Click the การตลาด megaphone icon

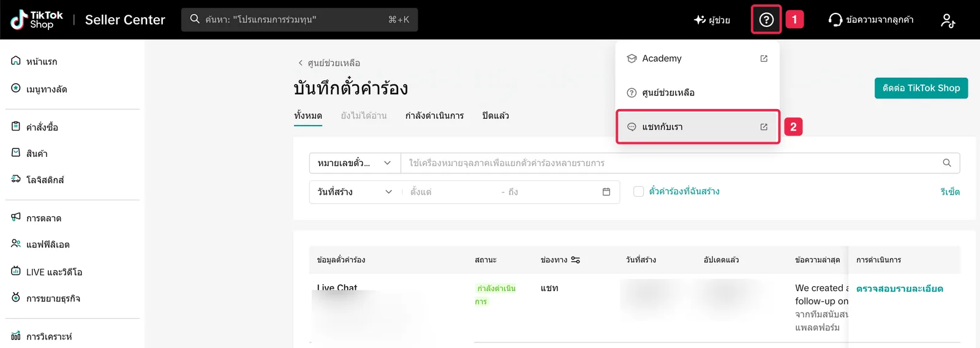click(x=16, y=217)
